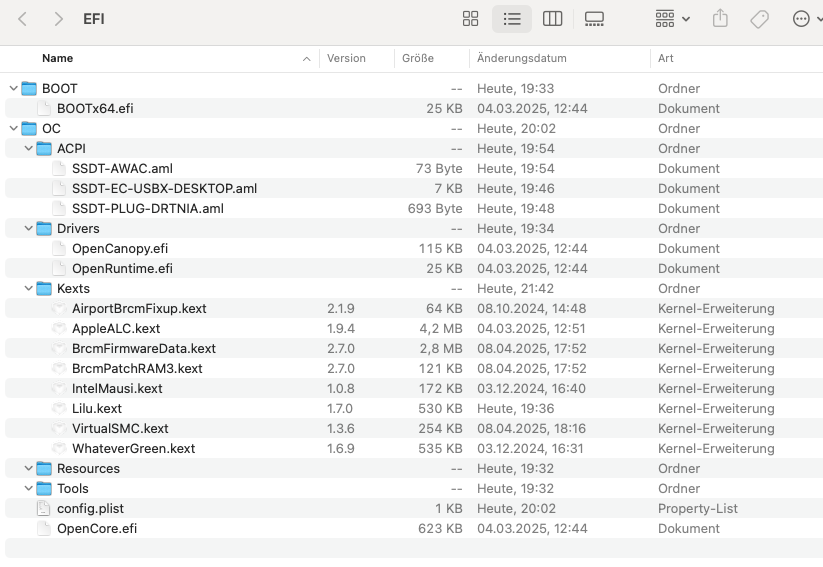Image resolution: width=823 pixels, height=567 pixels.
Task: Collapse the BOOT folder
Action: pyautogui.click(x=13, y=88)
